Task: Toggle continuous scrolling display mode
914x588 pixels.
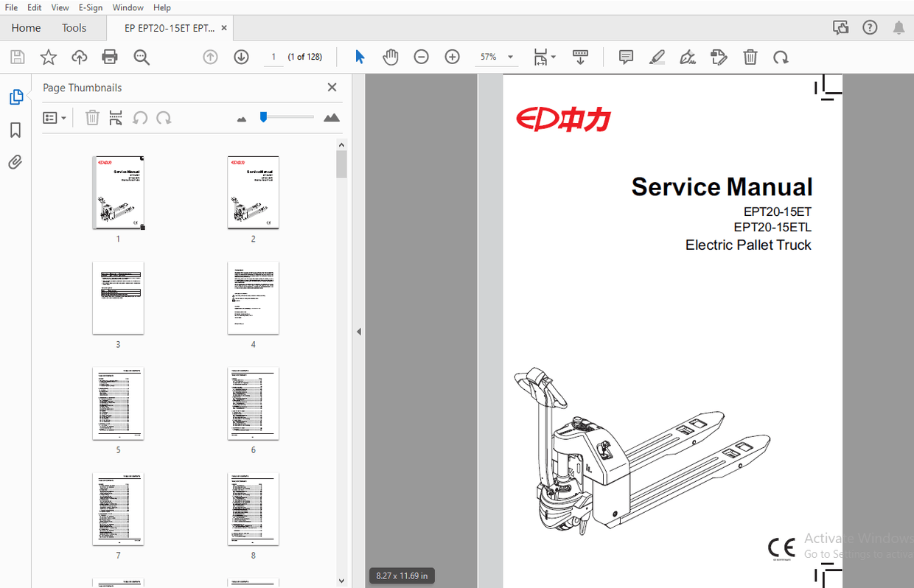Action: [581, 57]
